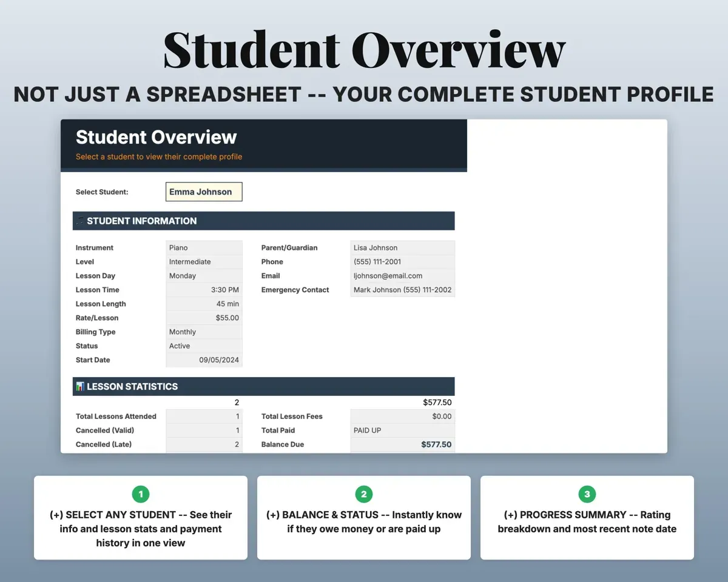This screenshot has height=582, width=728.
Task: Select the Total Lesson Fees label
Action: pyautogui.click(x=292, y=416)
